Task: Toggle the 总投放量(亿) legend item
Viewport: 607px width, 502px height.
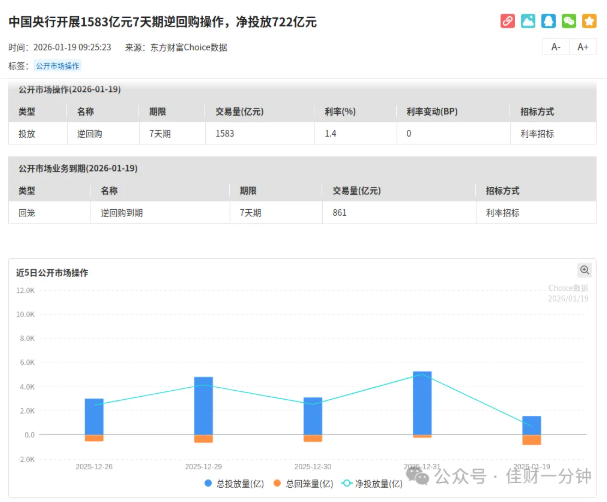Action: (234, 483)
